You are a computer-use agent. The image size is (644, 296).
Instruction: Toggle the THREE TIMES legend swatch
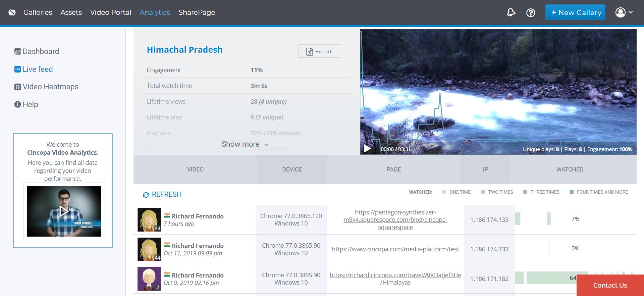point(525,192)
